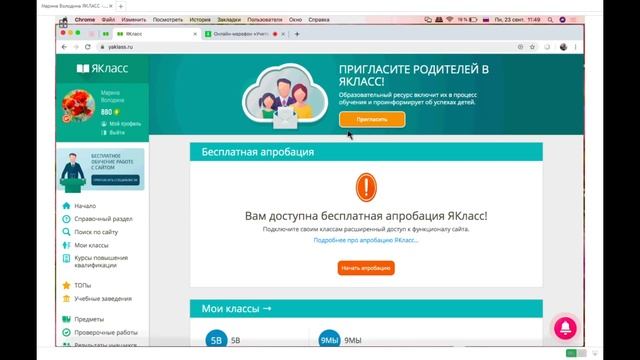The width and height of the screenshot is (640, 360).
Task: Click the Wi-Fi icon in the menu bar
Action: click(450, 20)
